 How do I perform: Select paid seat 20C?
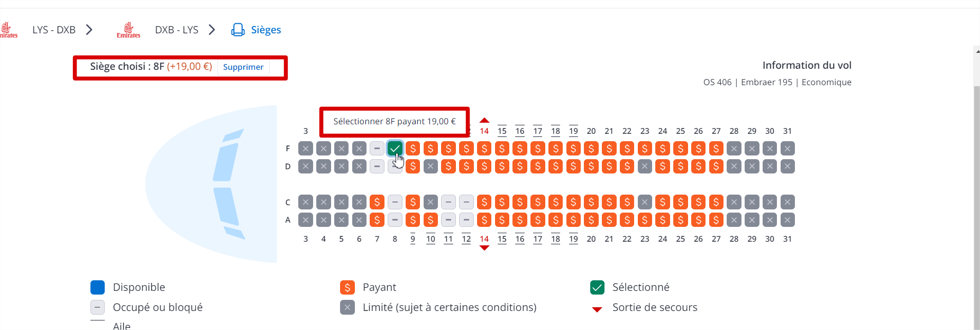591,202
